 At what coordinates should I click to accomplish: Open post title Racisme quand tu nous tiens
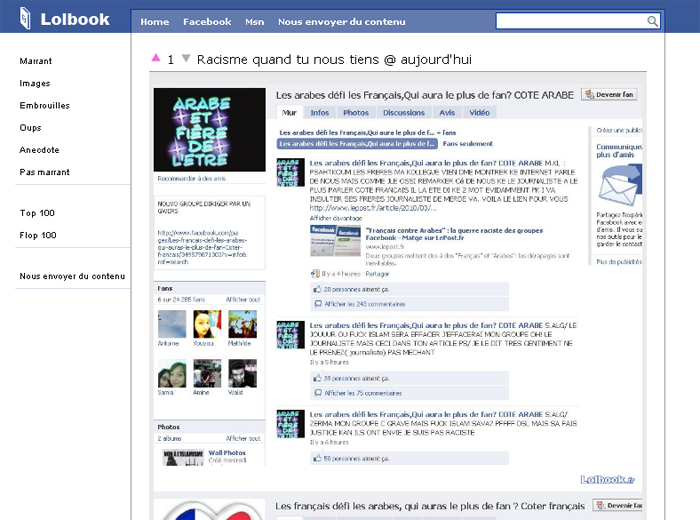pyautogui.click(x=334, y=60)
